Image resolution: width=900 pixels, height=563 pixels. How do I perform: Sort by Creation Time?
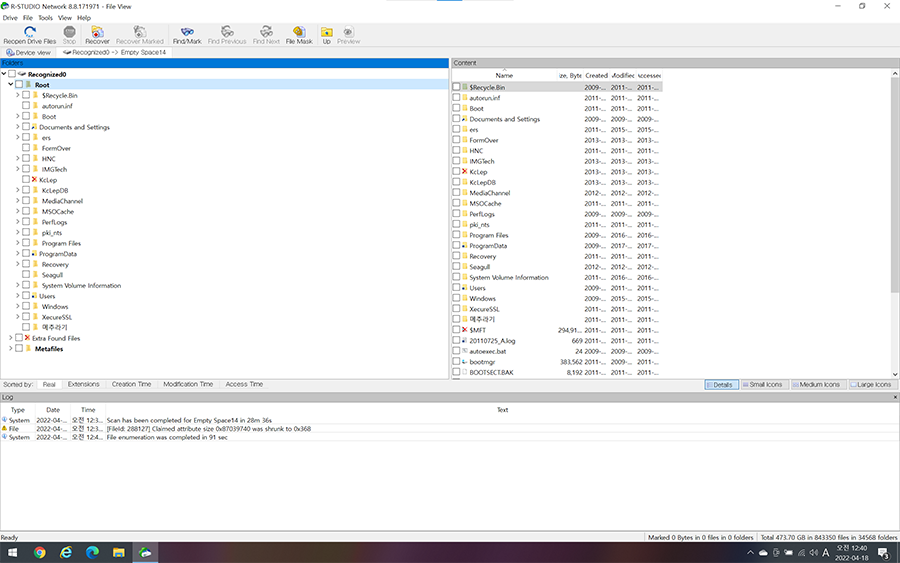[131, 384]
